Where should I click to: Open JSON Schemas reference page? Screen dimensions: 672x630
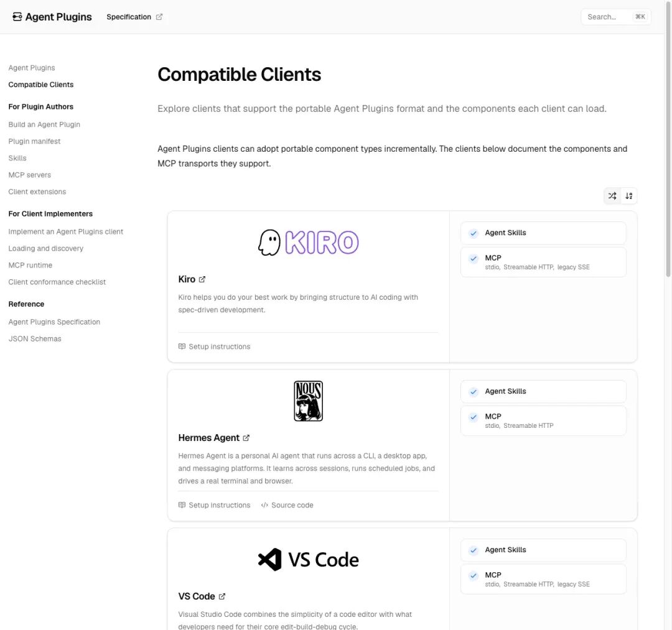coord(35,338)
